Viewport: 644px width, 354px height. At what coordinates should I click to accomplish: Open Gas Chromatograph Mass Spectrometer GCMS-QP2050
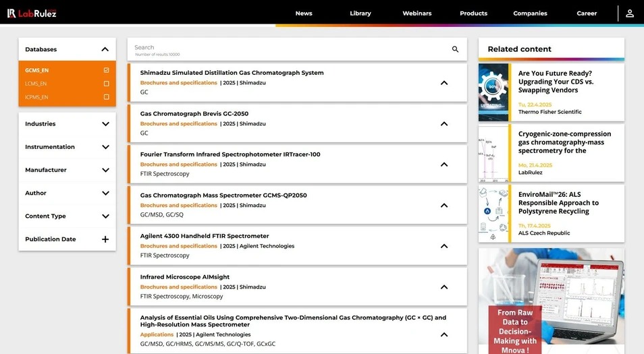tap(223, 196)
